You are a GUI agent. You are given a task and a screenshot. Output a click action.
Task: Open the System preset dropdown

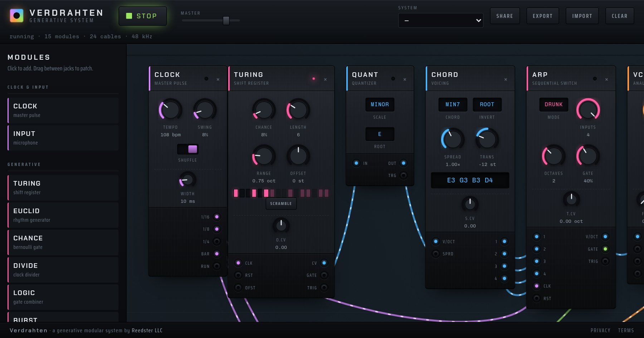point(441,20)
